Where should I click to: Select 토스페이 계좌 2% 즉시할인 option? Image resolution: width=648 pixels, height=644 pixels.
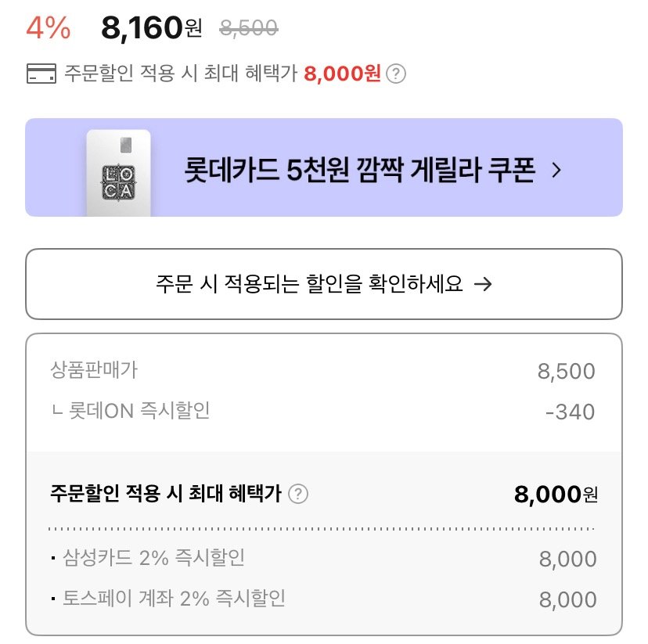pyautogui.click(x=173, y=599)
